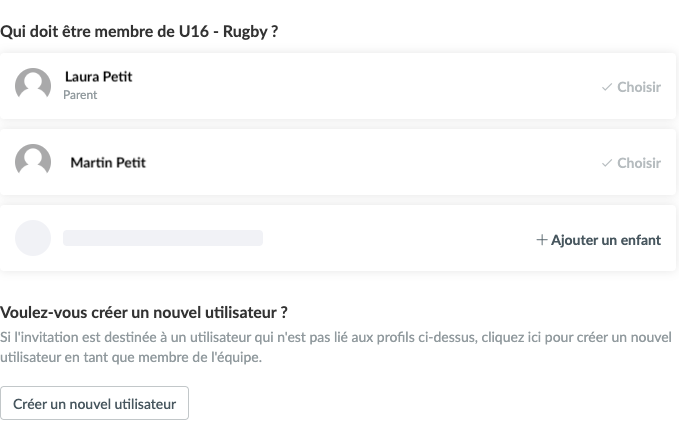This screenshot has height=424, width=679.
Task: Click Laura Petit's avatar icon
Action: [x=33, y=86]
